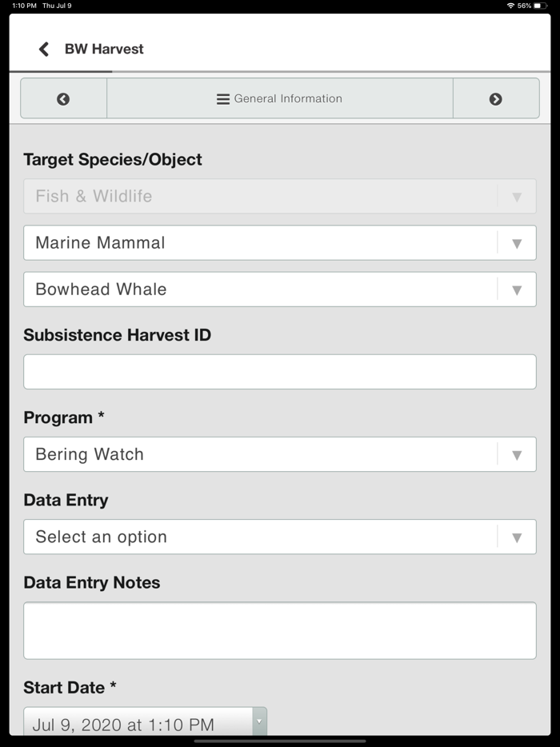This screenshot has width=560, height=747.
Task: Tap the Wi-Fi icon in status bar
Action: (x=510, y=6)
